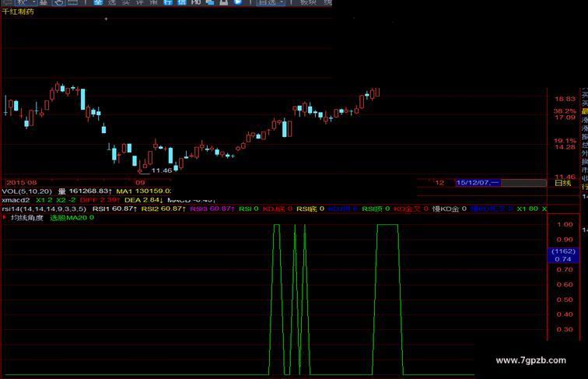
Task: Click the 量 161268.83 volume value
Action: coord(85,191)
